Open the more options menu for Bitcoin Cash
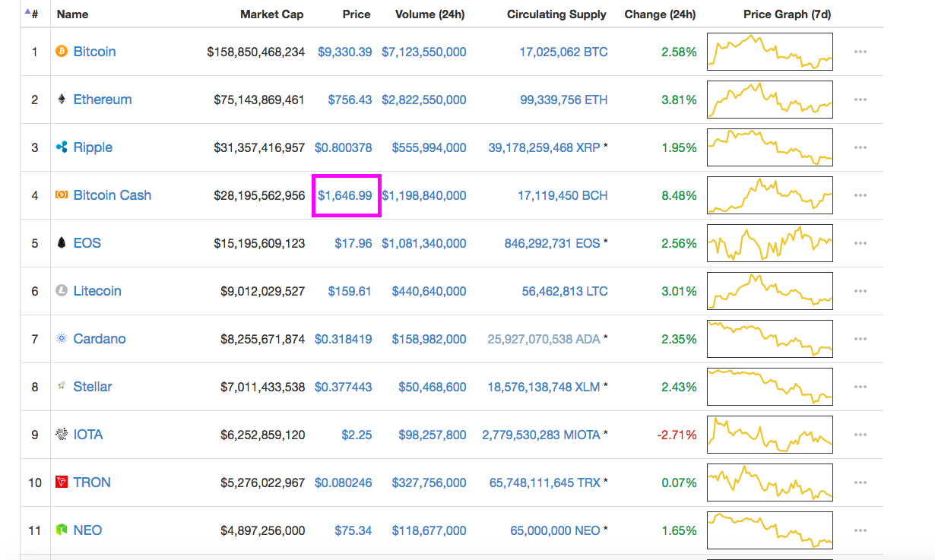 click(861, 195)
